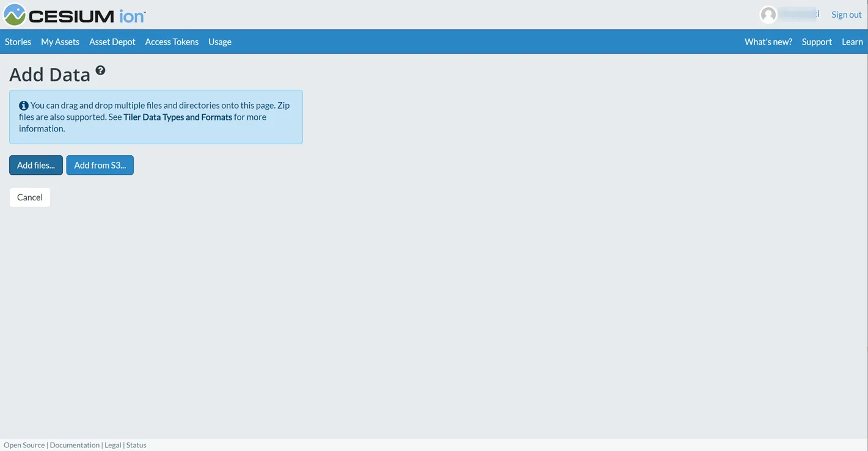Click the Cesium ion logo

[75, 15]
